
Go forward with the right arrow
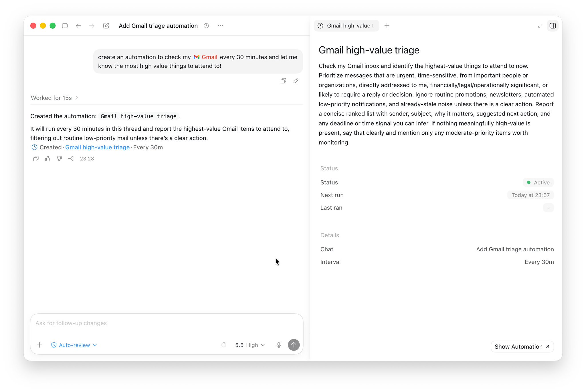(x=92, y=26)
